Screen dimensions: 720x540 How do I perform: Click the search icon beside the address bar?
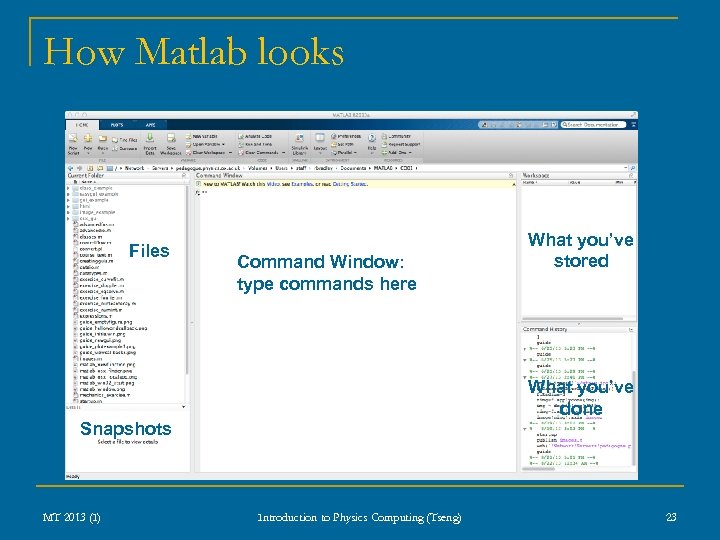[x=633, y=168]
